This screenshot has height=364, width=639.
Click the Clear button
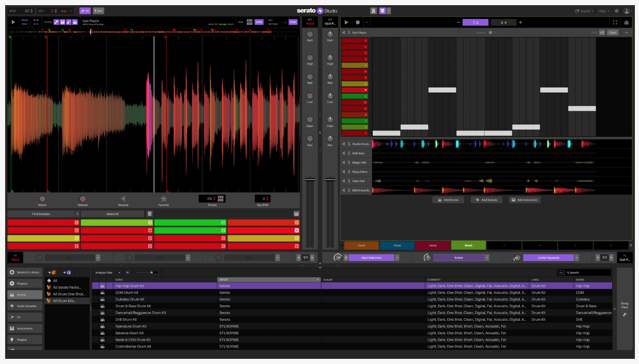(x=612, y=32)
